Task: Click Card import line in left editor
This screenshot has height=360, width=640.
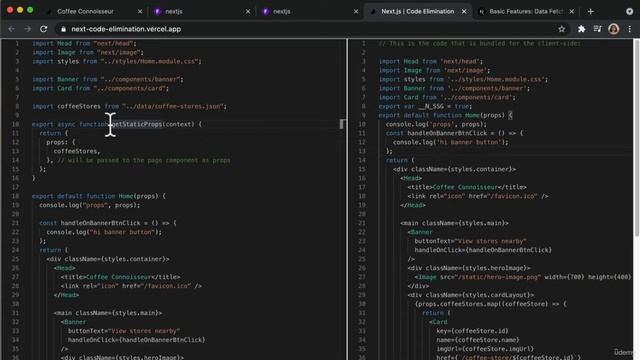Action: (100, 88)
